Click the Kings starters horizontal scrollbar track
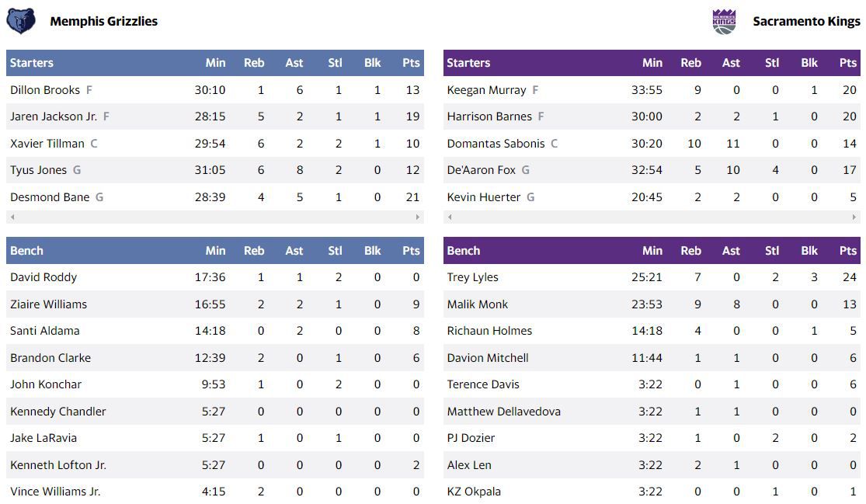This screenshot has width=866, height=504. click(x=652, y=217)
